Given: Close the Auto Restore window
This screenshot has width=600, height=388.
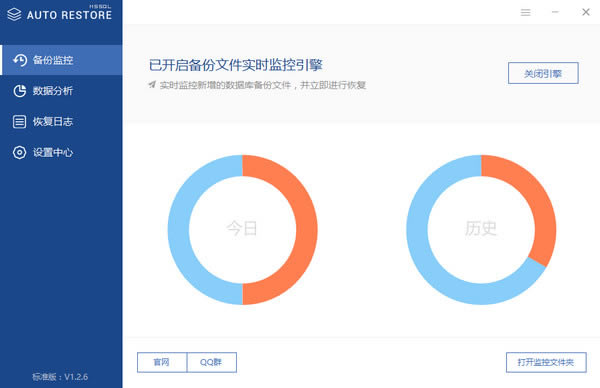Looking at the screenshot, I should tap(586, 12).
